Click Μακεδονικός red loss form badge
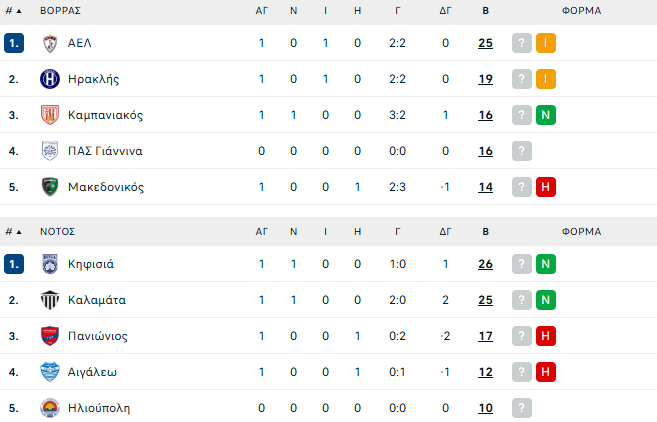Screen dimensions: 657x422 (x=545, y=187)
